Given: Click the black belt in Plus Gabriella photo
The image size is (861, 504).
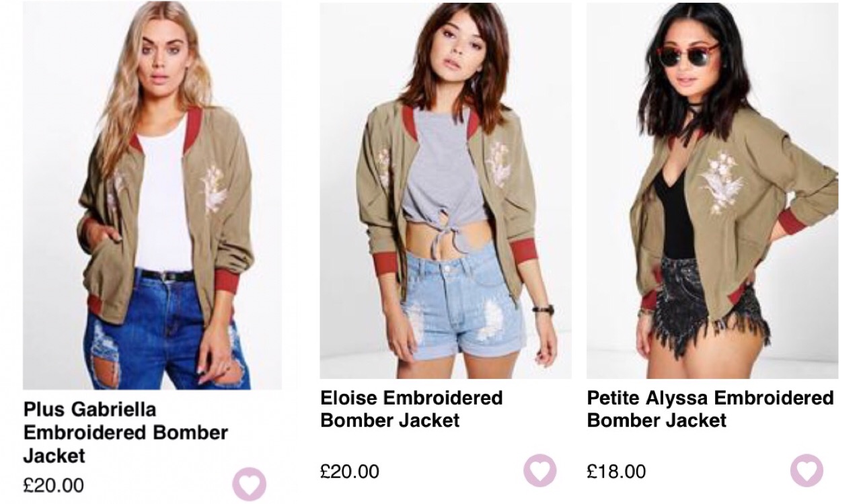Looking at the screenshot, I should 163,274.
